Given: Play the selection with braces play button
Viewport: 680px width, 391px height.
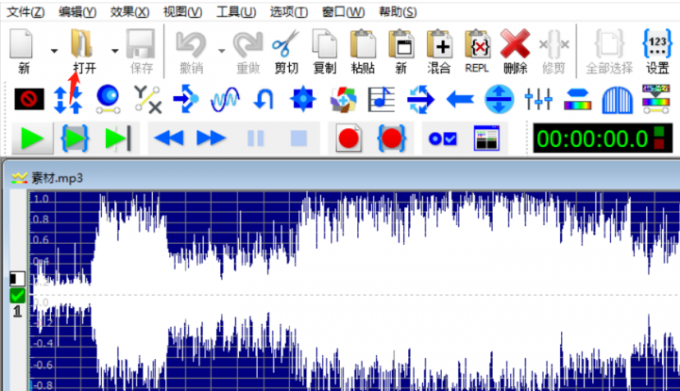Looking at the screenshot, I should [75, 139].
